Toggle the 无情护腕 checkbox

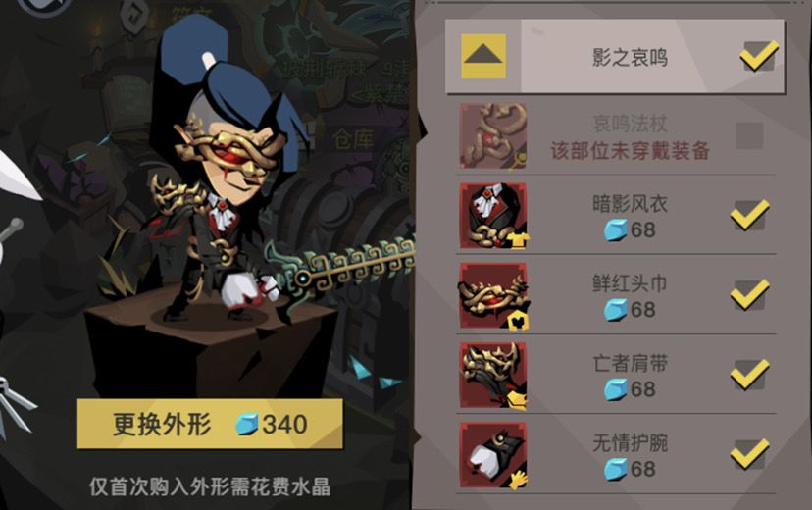[x=750, y=454]
